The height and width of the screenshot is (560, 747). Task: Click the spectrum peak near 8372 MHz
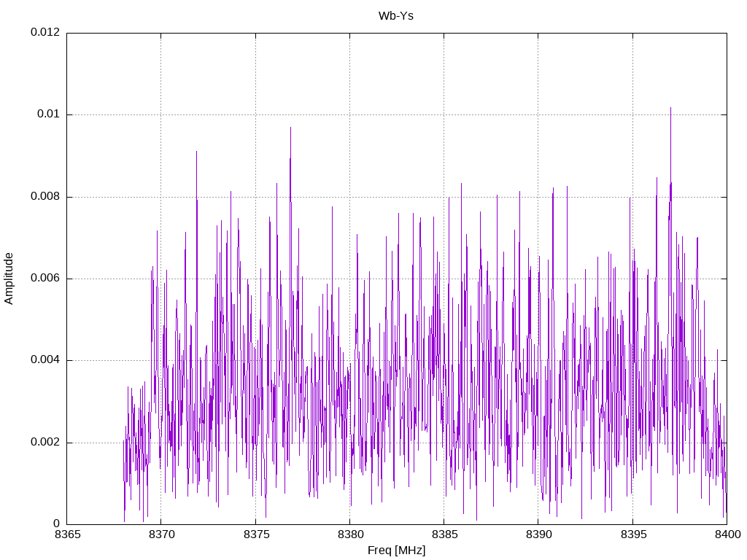[196, 152]
